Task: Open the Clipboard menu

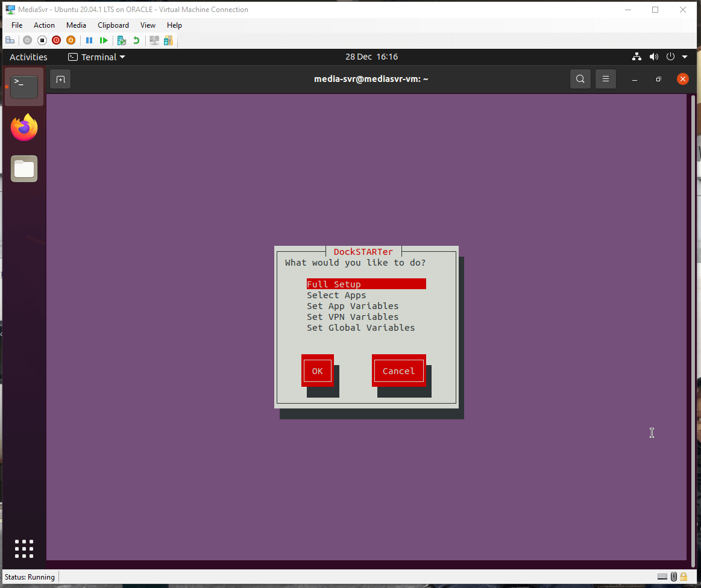Action: (113, 25)
